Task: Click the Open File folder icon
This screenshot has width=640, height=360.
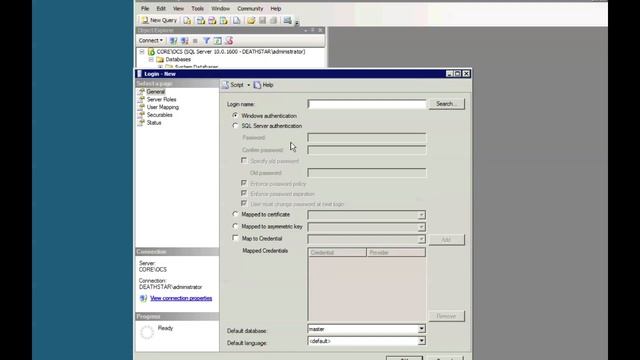Action: tap(251, 20)
